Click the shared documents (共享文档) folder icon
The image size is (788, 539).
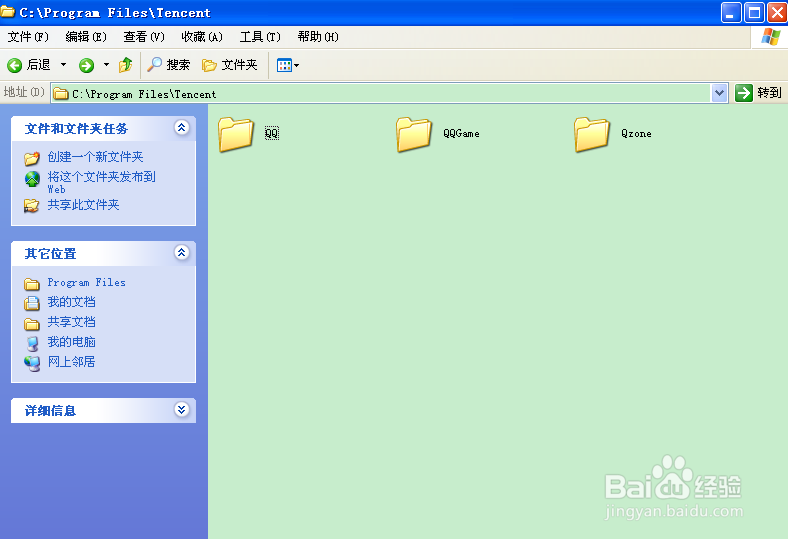(32, 324)
